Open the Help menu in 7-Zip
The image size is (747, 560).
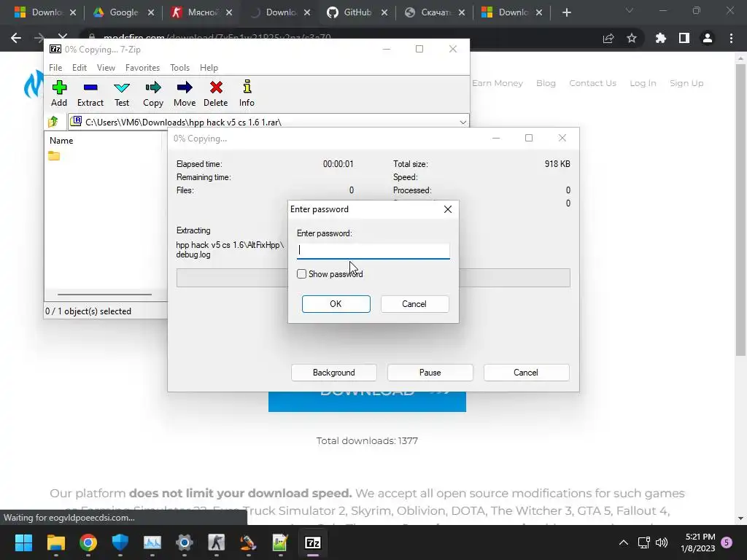click(209, 68)
